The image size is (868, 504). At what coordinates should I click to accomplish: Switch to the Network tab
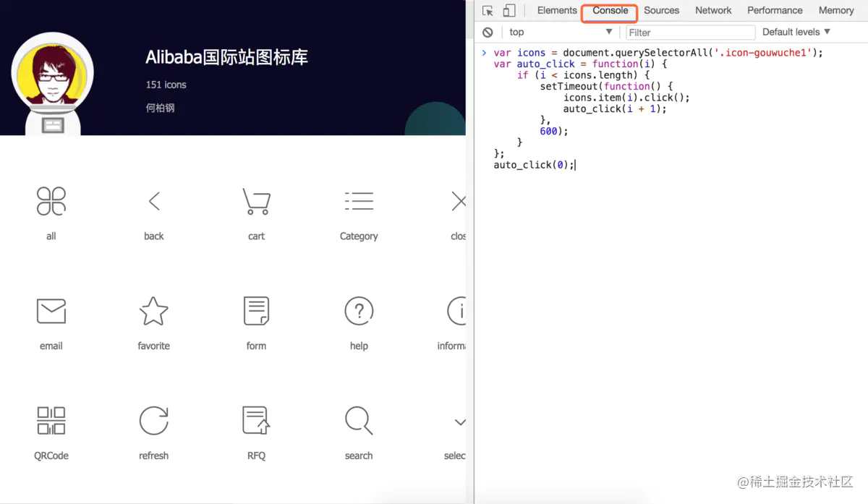[713, 10]
